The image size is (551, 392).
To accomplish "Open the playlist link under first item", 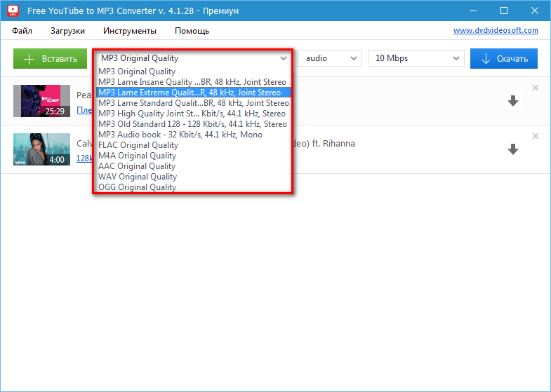I will (84, 110).
